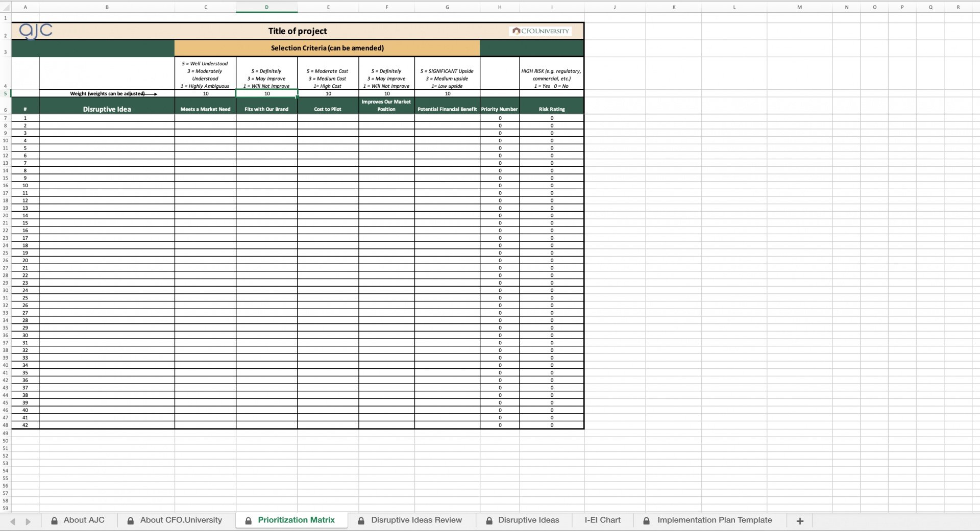Select the Priority Number cell for idea 1
Image resolution: width=980 pixels, height=531 pixels.
click(x=500, y=118)
